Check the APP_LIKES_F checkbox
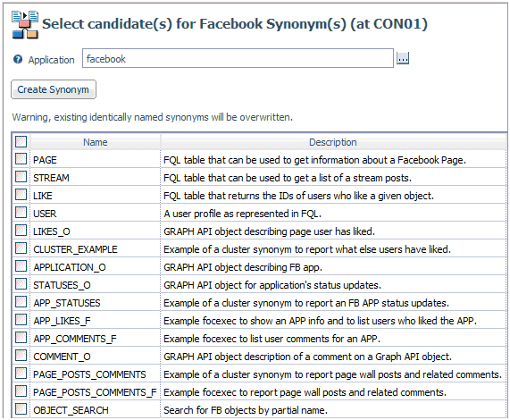 tap(21, 320)
